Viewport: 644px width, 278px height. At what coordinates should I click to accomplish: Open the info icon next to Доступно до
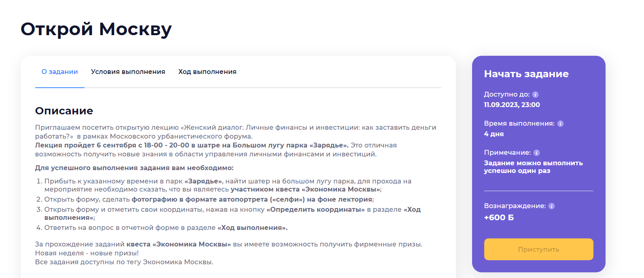coord(535,95)
